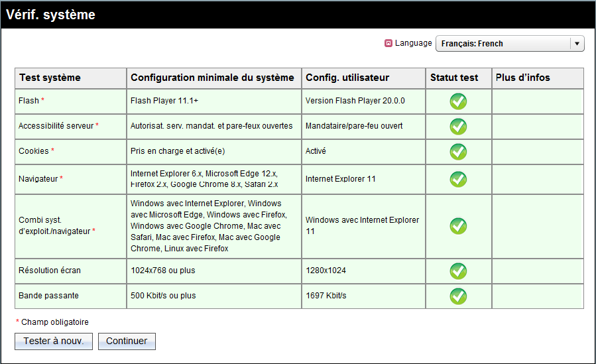Click the green checkmark in the Flash row

coord(458,101)
